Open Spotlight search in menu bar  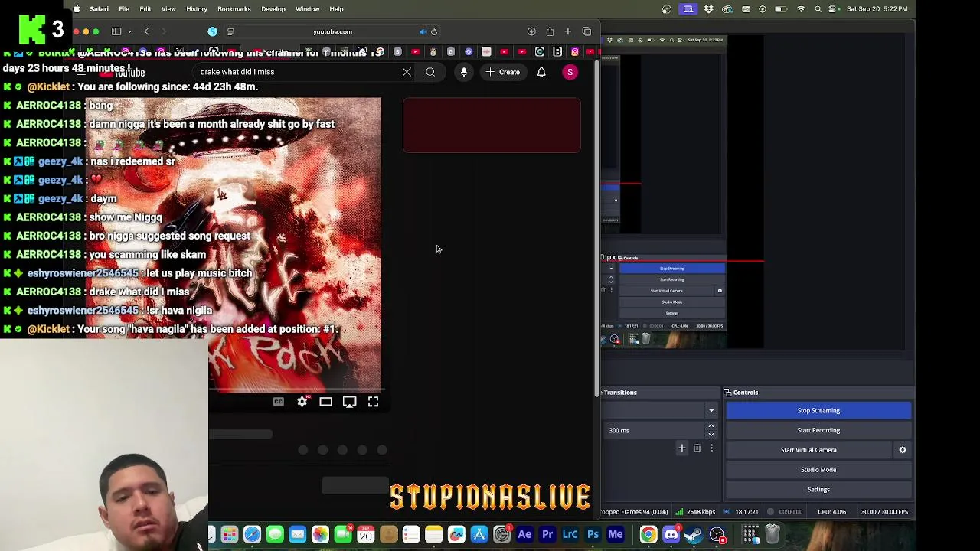(x=818, y=9)
